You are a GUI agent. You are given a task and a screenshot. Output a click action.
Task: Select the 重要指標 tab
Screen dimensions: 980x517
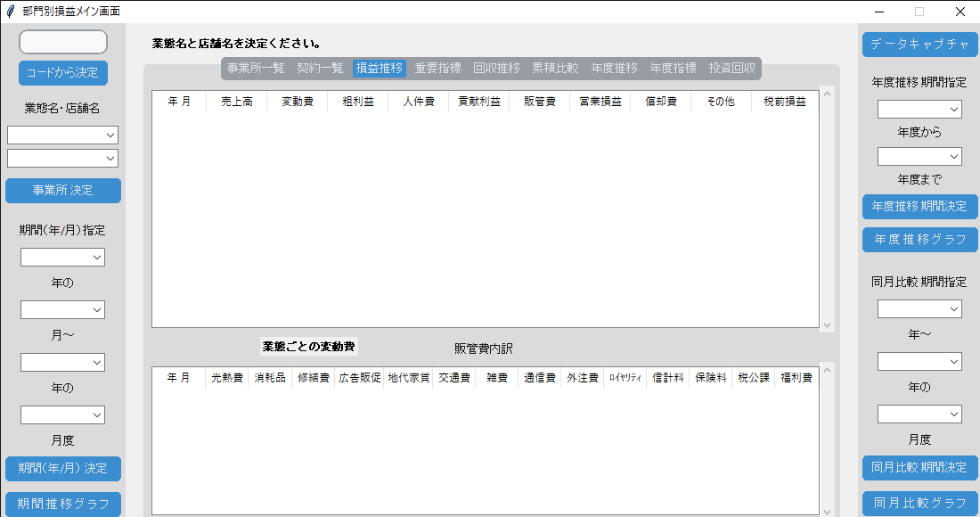tap(437, 69)
